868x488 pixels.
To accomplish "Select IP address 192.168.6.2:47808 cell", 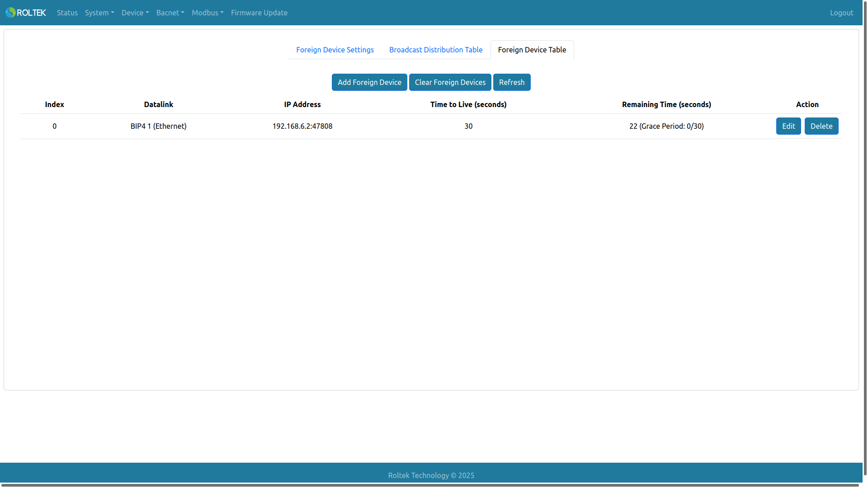I will [x=302, y=126].
